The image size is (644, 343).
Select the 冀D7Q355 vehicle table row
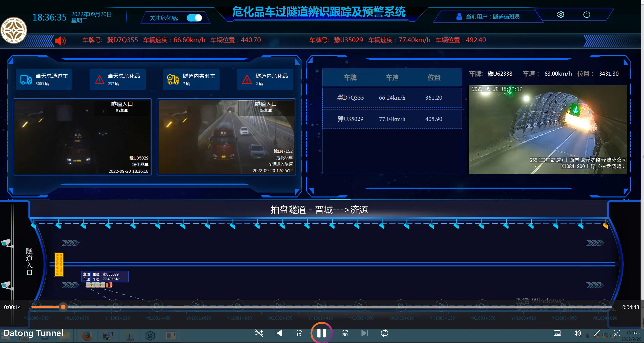(x=392, y=98)
